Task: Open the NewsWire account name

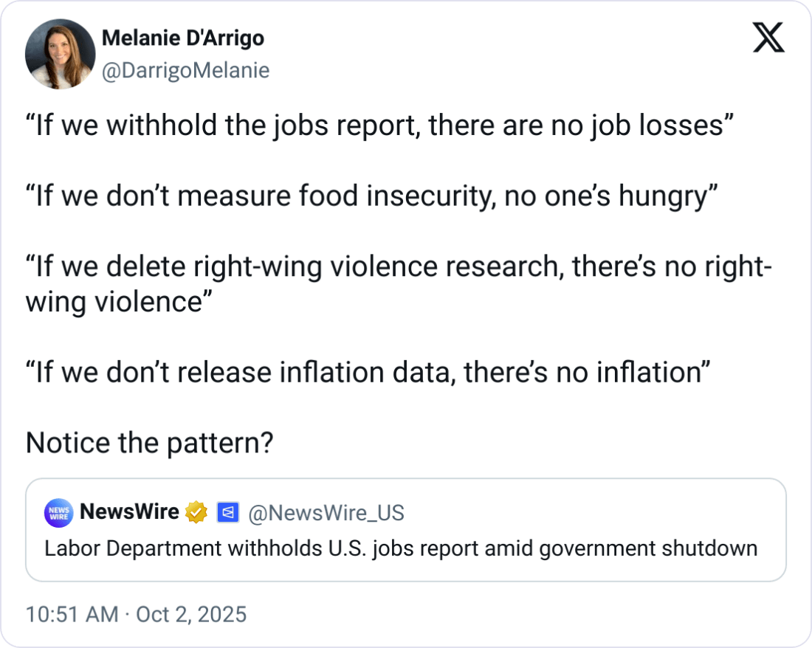Action: [x=128, y=512]
